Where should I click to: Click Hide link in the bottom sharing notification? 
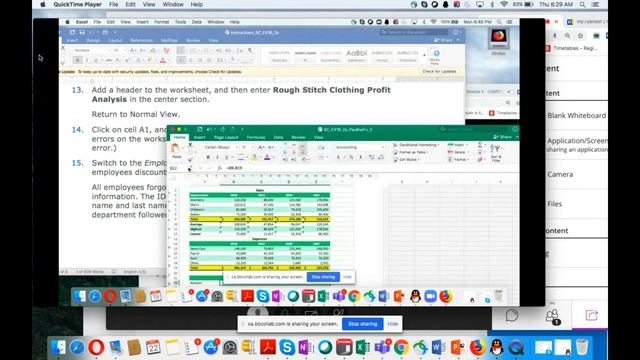pos(393,324)
